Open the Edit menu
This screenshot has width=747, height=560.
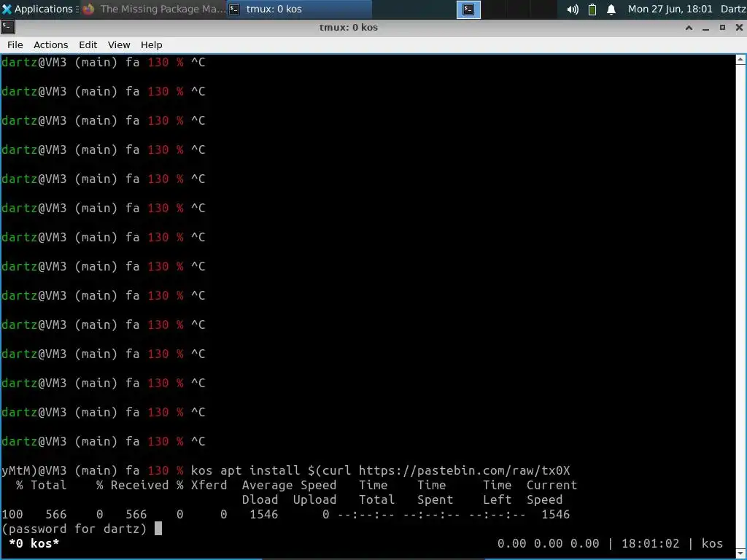[x=88, y=44]
